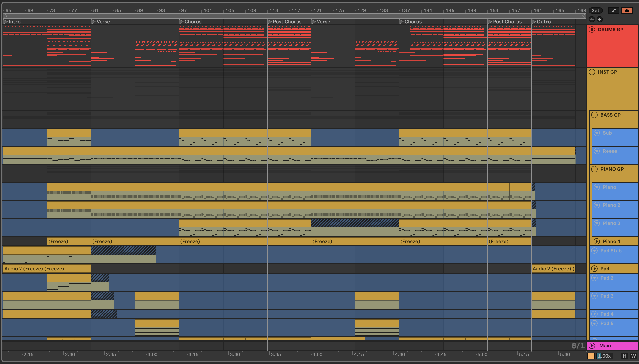This screenshot has height=364, width=639.
Task: Collapse the Sub track
Action: tap(597, 133)
